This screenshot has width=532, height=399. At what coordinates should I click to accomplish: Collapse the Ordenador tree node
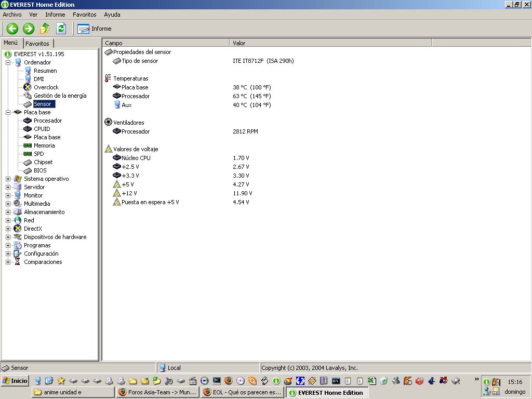[8, 62]
